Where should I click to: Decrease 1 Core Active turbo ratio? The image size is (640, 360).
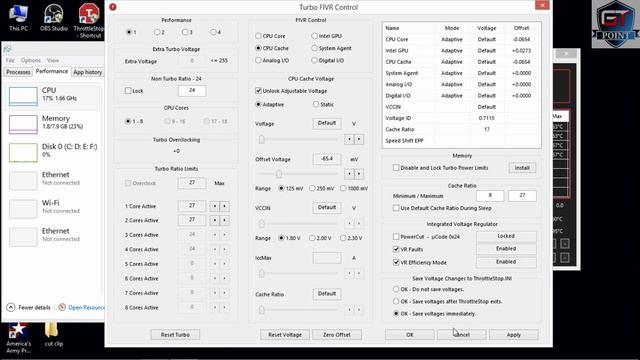pos(215,206)
